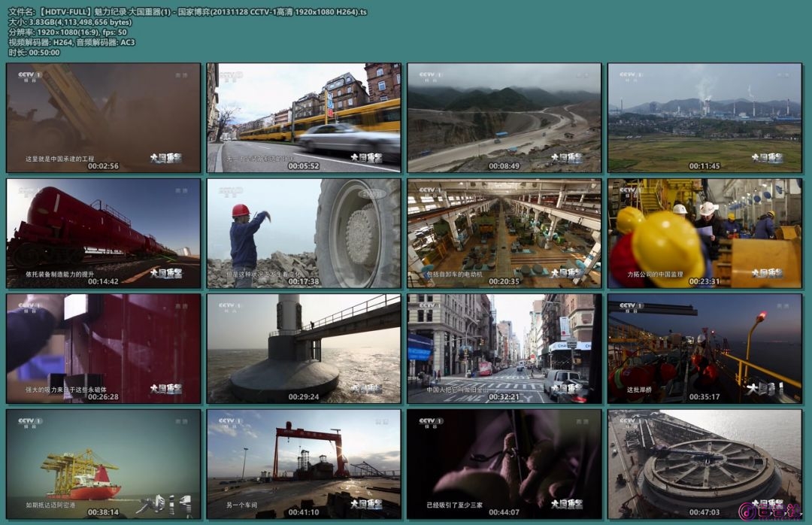Click the file name line starting with HDTV-FULL
Viewport: 812px width, 525px height.
pos(187,11)
